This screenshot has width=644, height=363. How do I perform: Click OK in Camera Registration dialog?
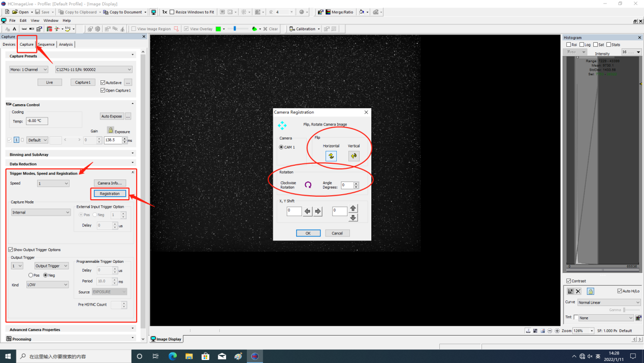pyautogui.click(x=308, y=233)
